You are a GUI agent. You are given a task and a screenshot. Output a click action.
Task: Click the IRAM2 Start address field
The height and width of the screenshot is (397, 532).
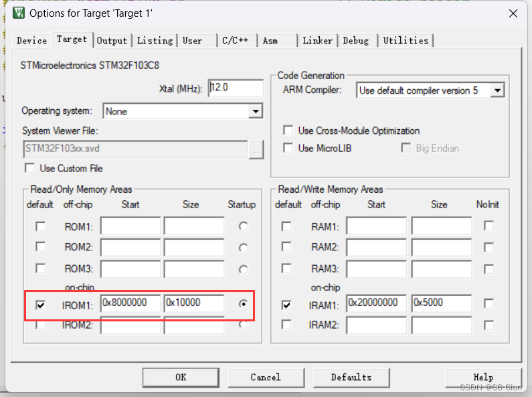pyautogui.click(x=376, y=325)
